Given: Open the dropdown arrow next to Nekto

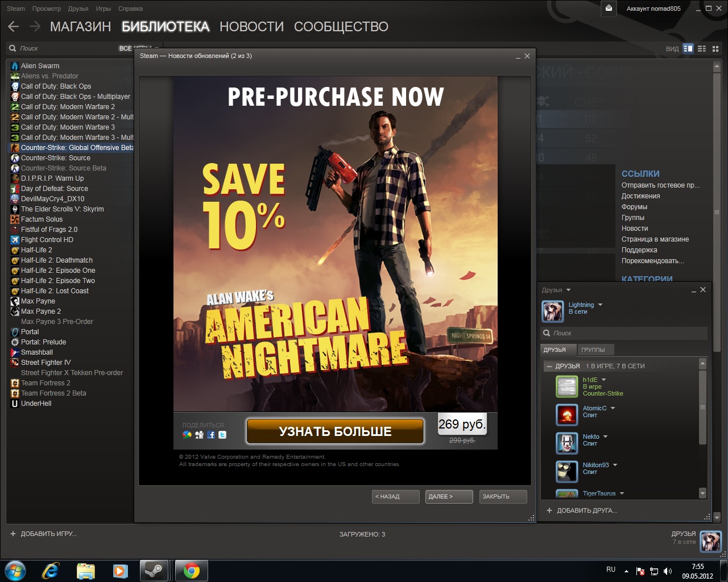Looking at the screenshot, I should pyautogui.click(x=605, y=436).
